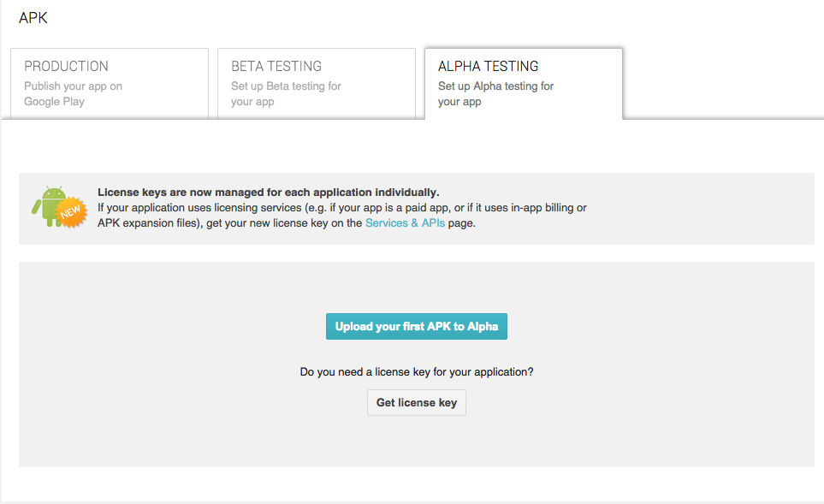
Task: Click the Get license key button
Action: [x=417, y=402]
